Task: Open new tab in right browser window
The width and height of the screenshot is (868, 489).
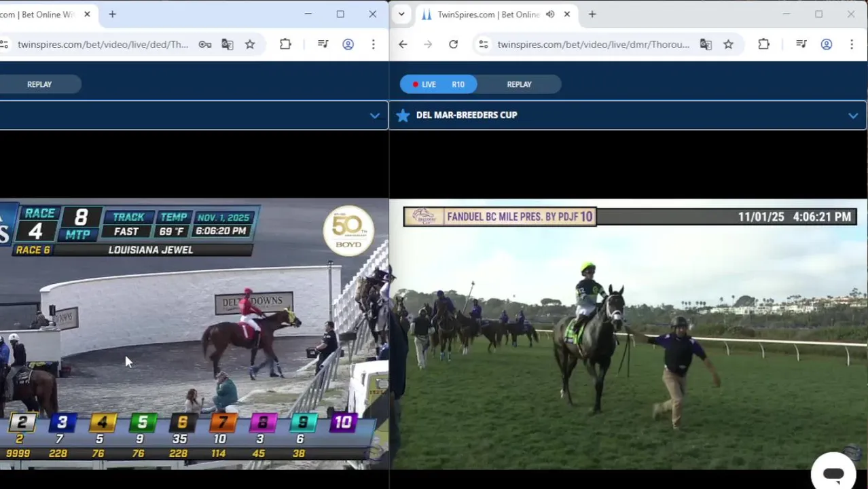Action: click(x=592, y=14)
